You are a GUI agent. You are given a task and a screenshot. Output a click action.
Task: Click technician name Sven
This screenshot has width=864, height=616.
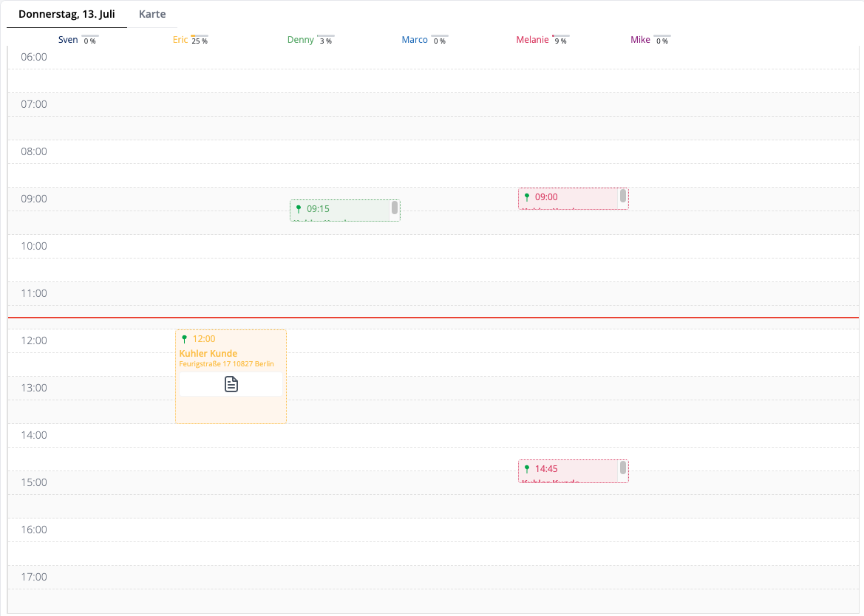(67, 39)
